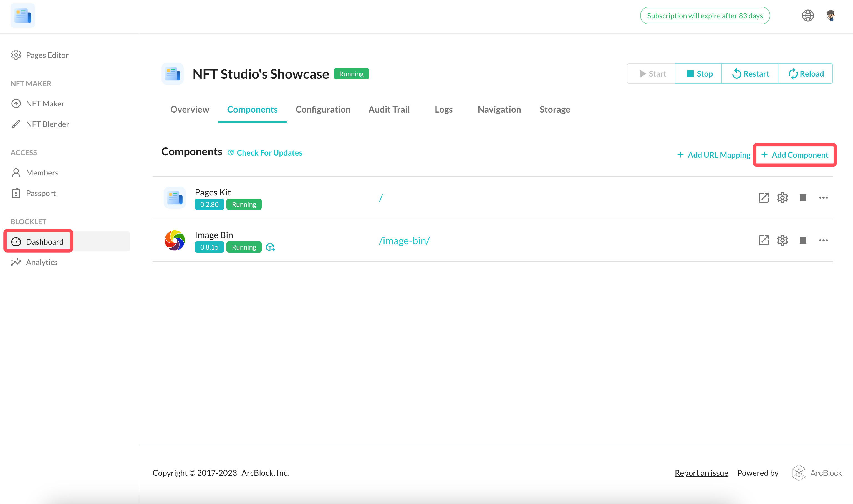
Task: Switch to the Audit Trail tab
Action: pos(389,109)
